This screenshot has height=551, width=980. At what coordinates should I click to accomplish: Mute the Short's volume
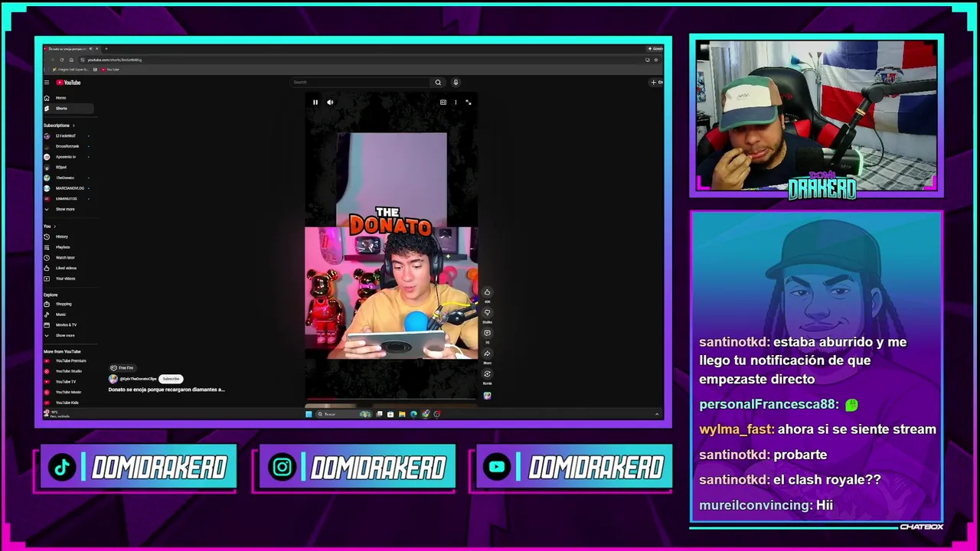point(330,103)
